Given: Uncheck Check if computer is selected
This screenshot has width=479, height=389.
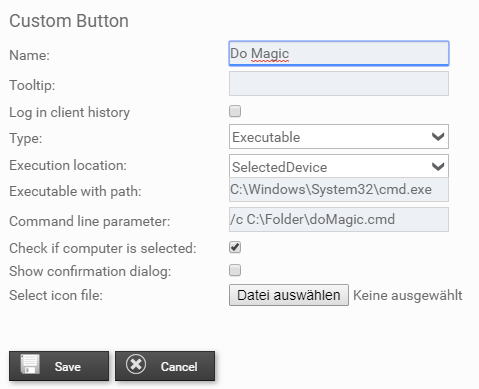Looking at the screenshot, I should click(x=235, y=247).
